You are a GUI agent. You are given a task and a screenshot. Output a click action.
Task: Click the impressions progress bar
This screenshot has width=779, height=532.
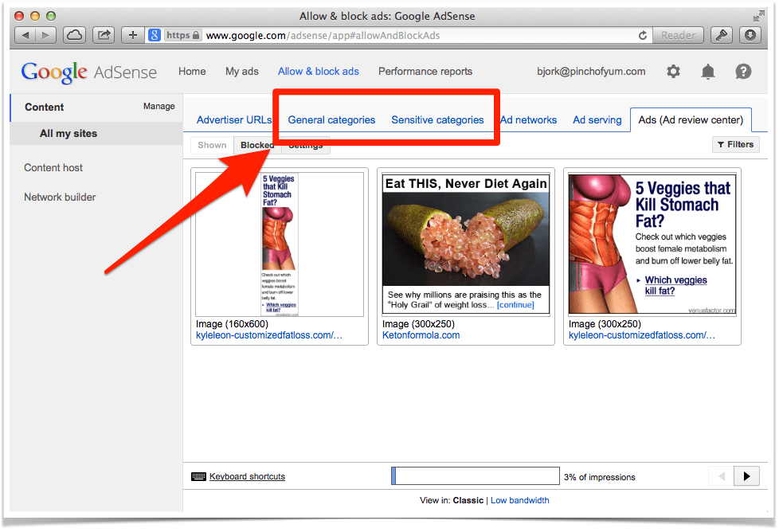[x=476, y=475]
